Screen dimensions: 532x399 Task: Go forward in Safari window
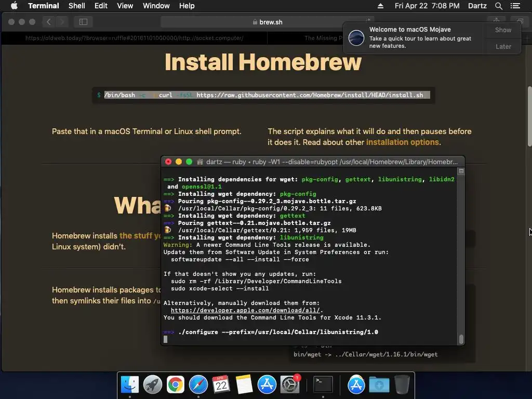[x=62, y=22]
